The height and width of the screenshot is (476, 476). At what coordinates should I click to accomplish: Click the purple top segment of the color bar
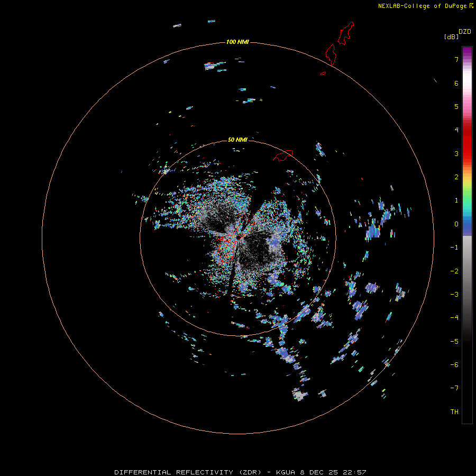click(467, 52)
